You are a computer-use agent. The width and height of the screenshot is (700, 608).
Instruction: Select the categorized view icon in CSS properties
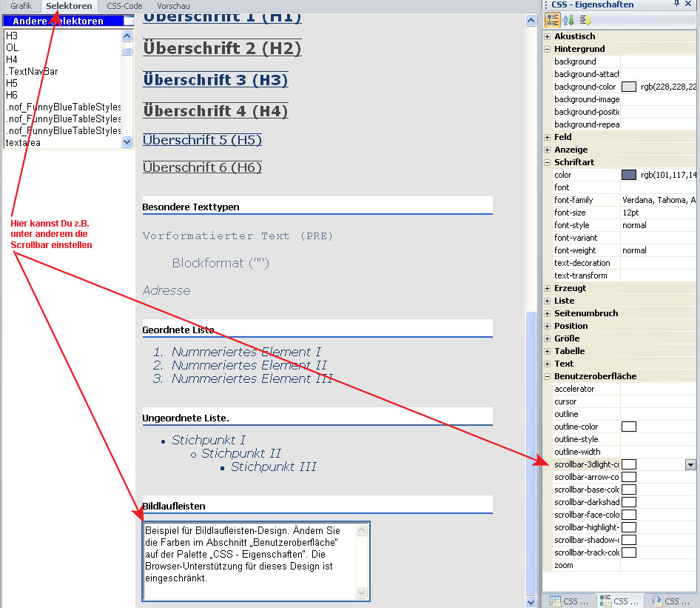[553, 20]
